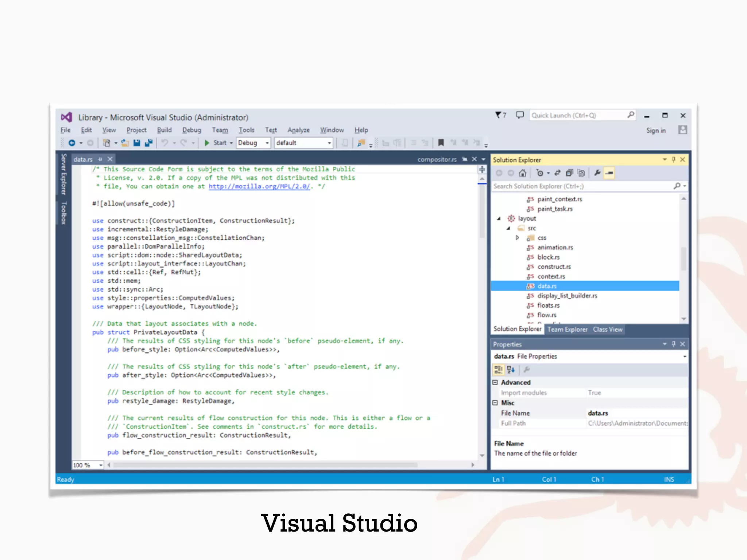Screen dimensions: 747x560
Task: Open the Debug configuration dropdown
Action: 267,143
